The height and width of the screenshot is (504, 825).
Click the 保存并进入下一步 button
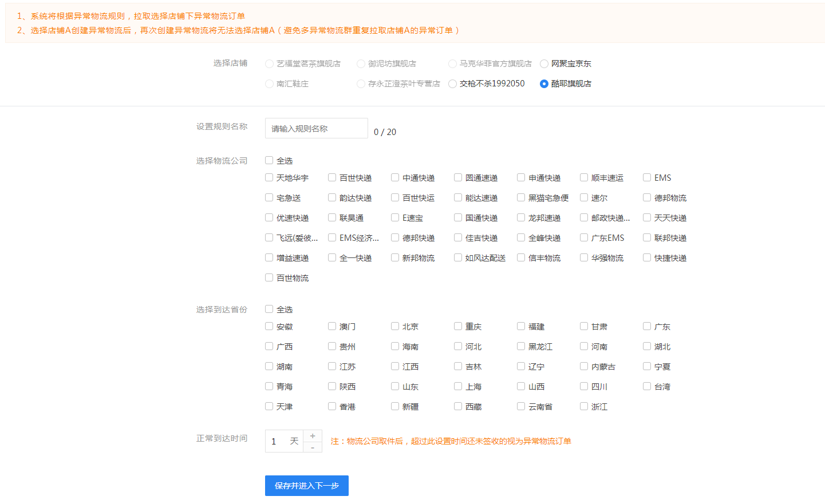tap(306, 486)
